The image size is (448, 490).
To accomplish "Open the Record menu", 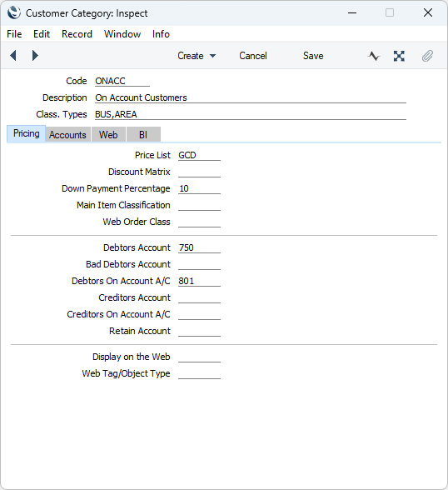I will 77,34.
